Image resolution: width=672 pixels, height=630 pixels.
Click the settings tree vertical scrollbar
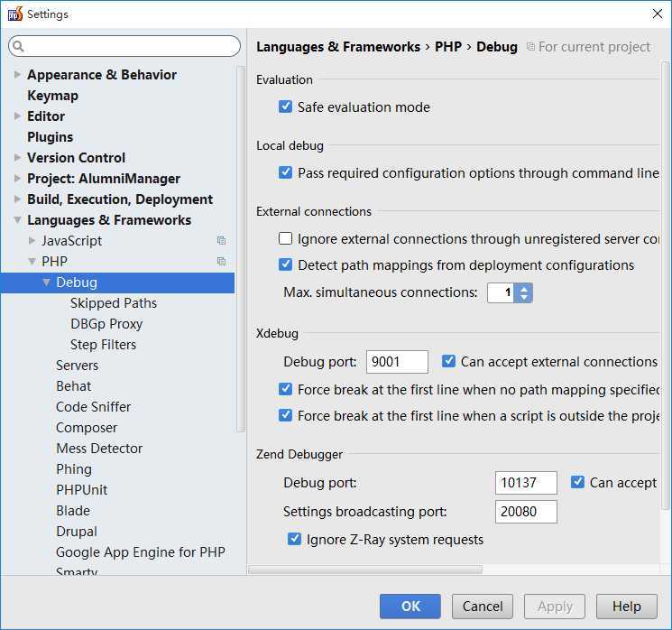click(241, 249)
